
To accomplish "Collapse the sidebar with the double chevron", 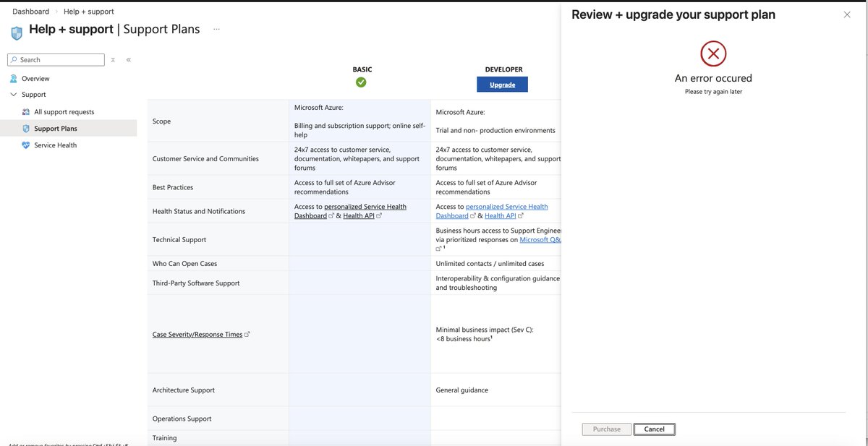I will click(129, 60).
